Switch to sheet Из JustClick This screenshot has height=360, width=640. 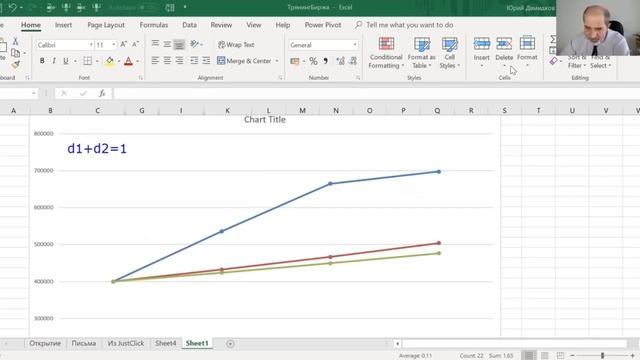pyautogui.click(x=126, y=343)
